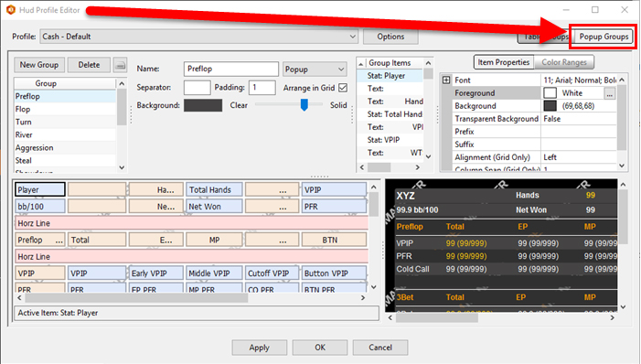Click the Total Hands grid cell
This screenshot has height=364, width=641.
pyautogui.click(x=214, y=189)
